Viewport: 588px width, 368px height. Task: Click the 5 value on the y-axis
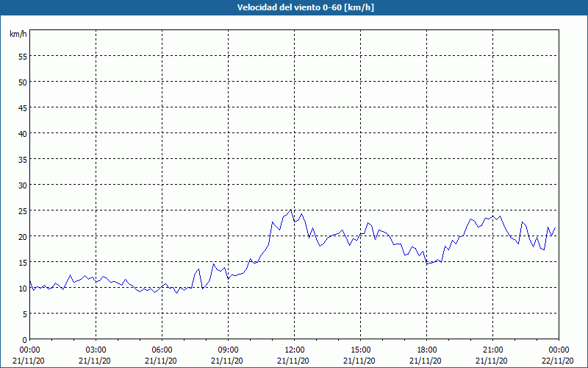25,314
